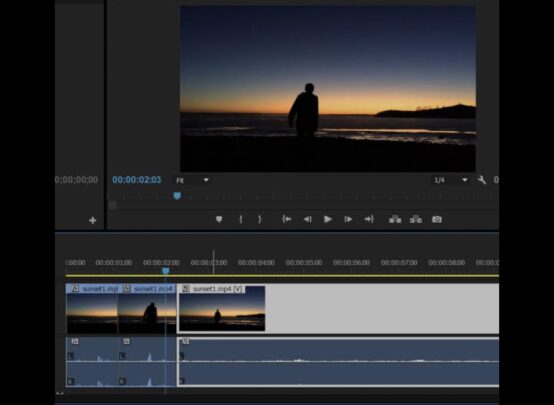
Task: Open the zoom level dropdown beside the timecode
Action: click(193, 180)
